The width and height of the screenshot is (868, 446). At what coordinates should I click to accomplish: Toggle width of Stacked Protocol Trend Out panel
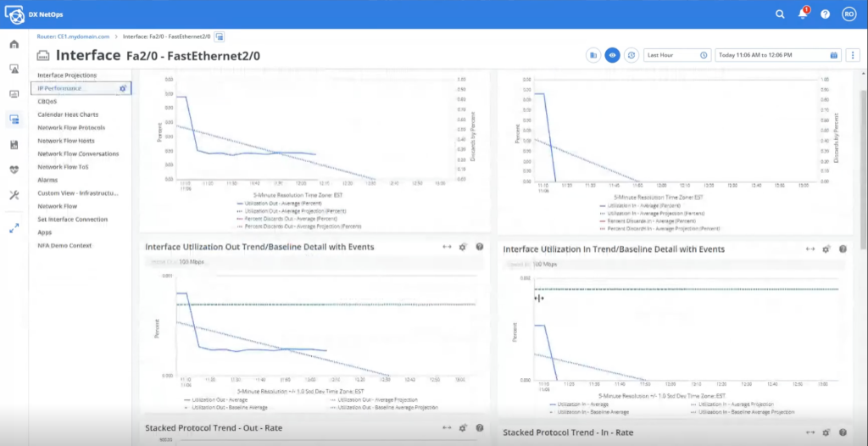pos(446,428)
